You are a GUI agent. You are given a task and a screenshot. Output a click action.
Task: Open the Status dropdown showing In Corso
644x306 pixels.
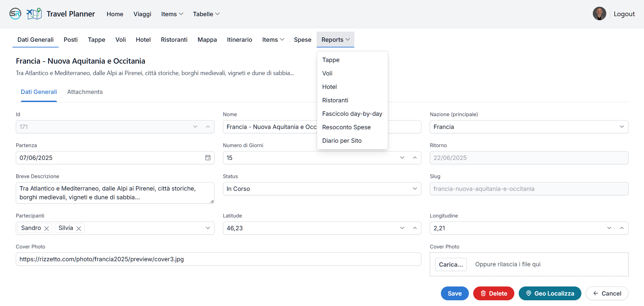[x=415, y=189]
